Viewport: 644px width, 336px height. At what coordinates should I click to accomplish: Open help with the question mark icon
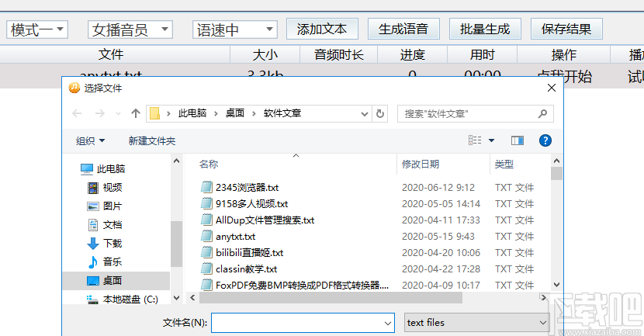(x=545, y=141)
